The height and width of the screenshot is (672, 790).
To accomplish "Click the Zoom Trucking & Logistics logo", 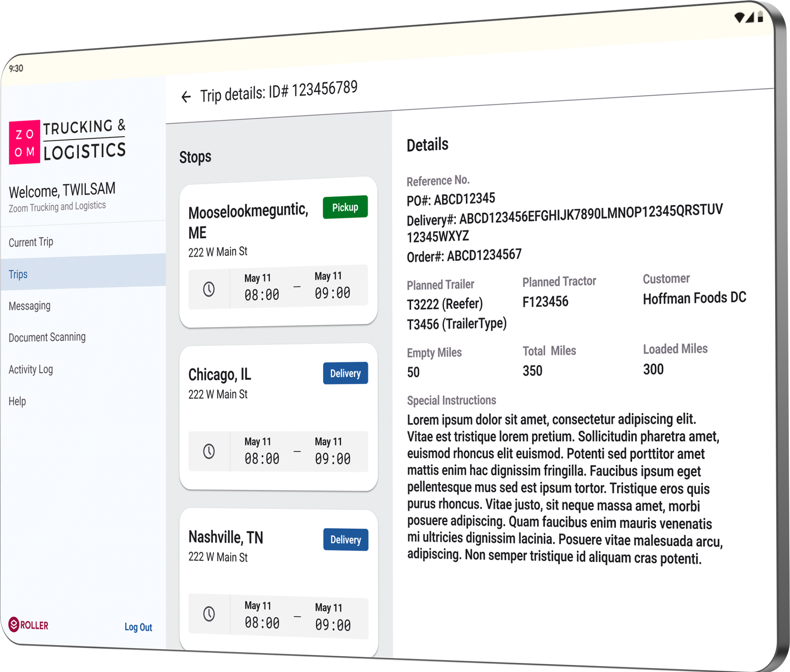I will (67, 141).
